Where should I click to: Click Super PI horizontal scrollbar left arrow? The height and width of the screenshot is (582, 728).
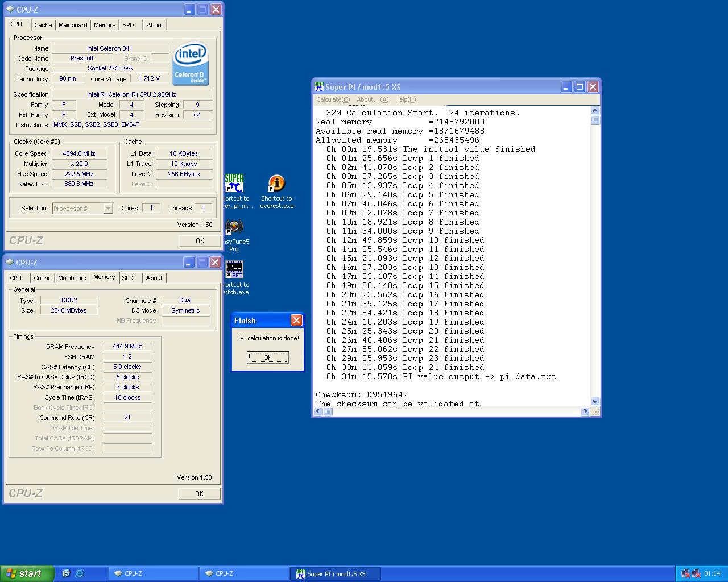coord(318,411)
